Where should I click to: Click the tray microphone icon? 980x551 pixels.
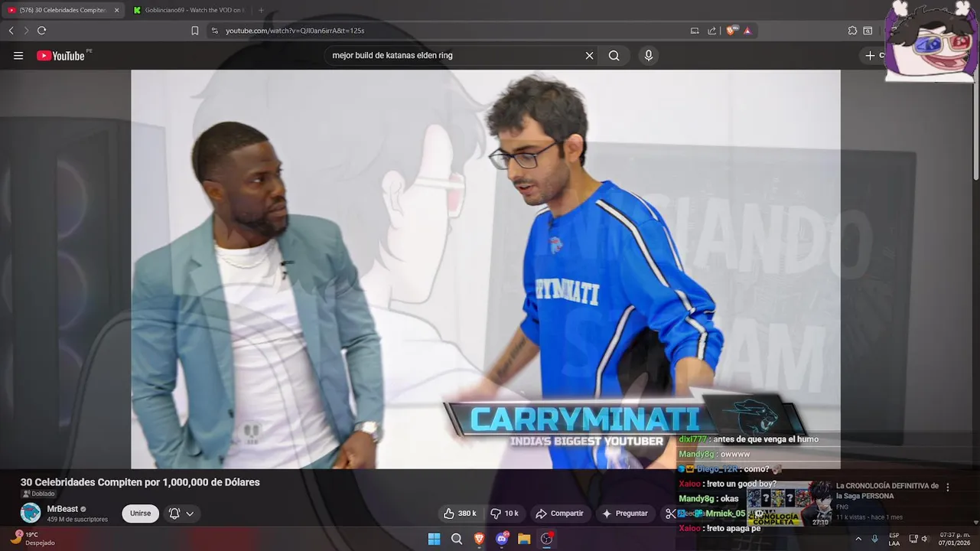click(x=874, y=539)
